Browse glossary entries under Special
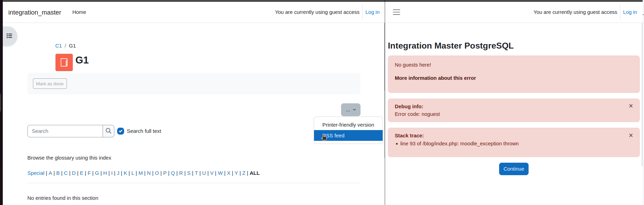This screenshot has width=644, height=205. [36, 173]
